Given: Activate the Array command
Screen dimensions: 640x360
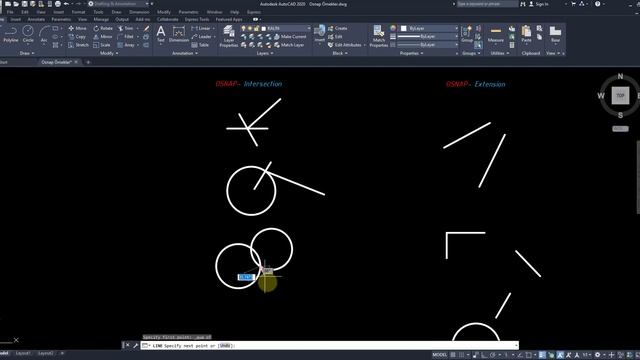Looking at the screenshot, I should point(127,45).
